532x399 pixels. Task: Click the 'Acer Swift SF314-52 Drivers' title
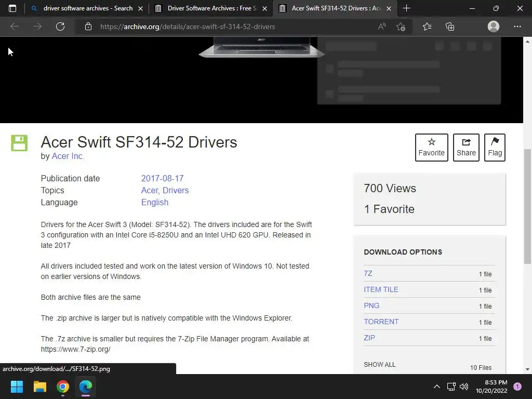pyautogui.click(x=139, y=142)
